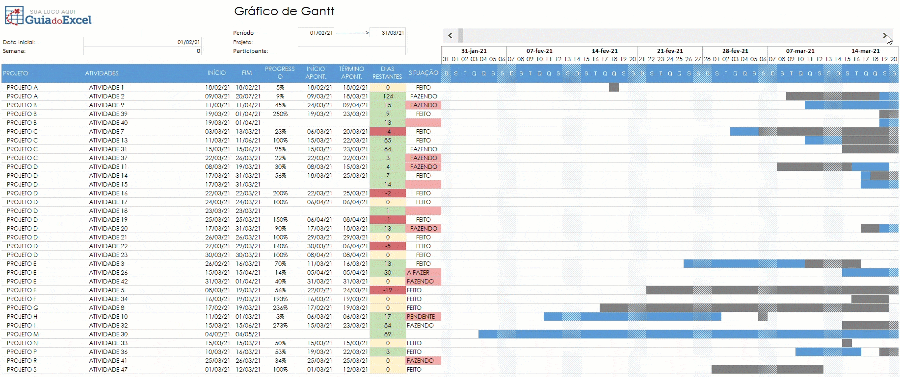The width and height of the screenshot is (900, 377).
Task: Click the FIM column header
Action: [247, 73]
